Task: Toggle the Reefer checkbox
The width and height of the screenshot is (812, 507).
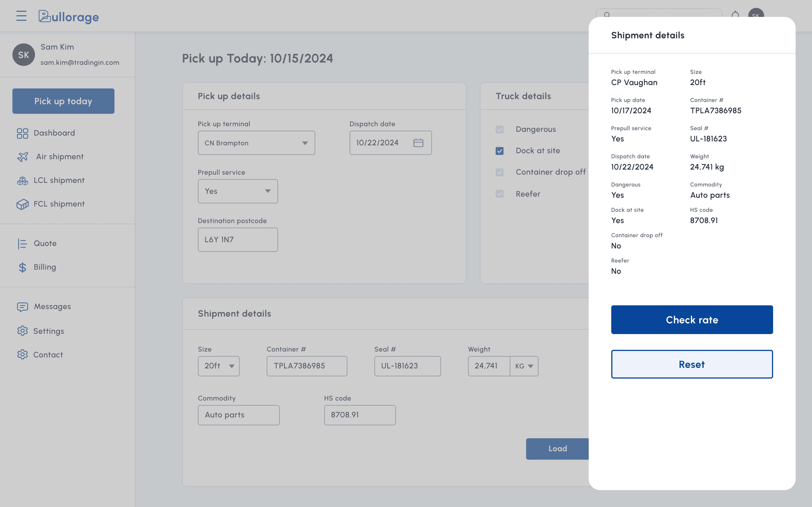Action: click(499, 194)
